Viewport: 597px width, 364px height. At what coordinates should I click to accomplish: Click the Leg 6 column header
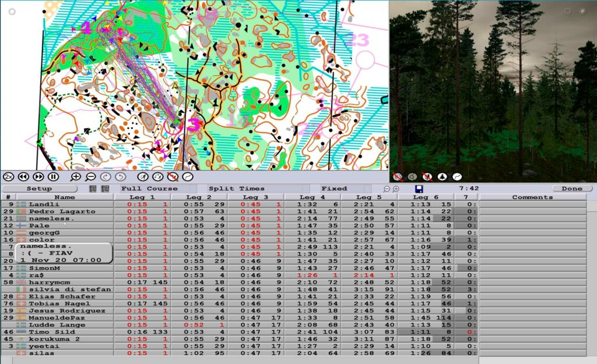[426, 197]
